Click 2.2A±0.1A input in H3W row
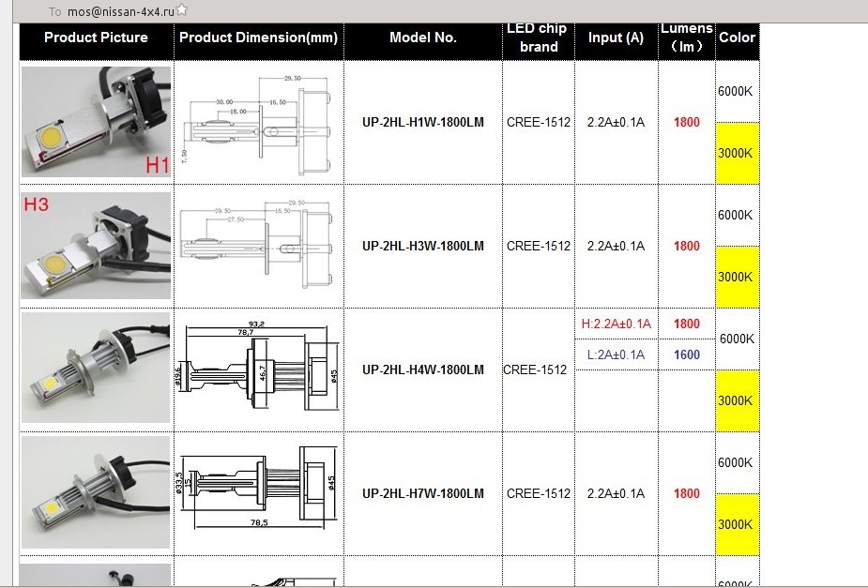 [617, 246]
